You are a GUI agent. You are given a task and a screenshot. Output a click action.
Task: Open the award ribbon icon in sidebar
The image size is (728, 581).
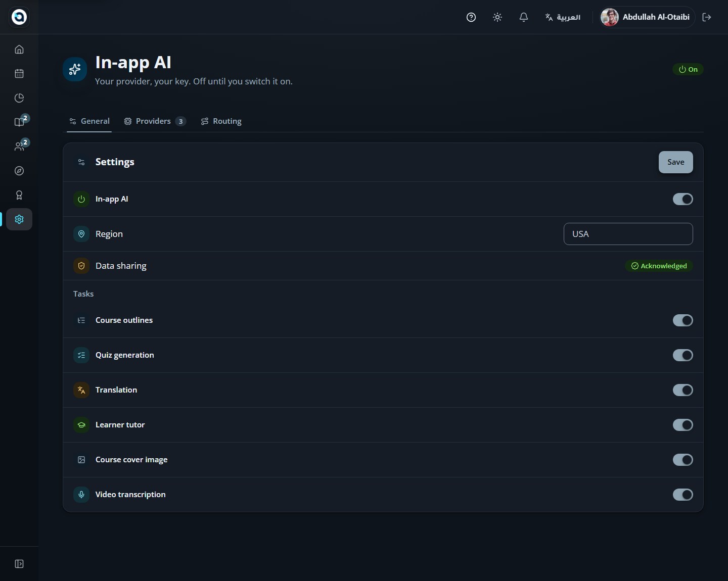tap(19, 195)
